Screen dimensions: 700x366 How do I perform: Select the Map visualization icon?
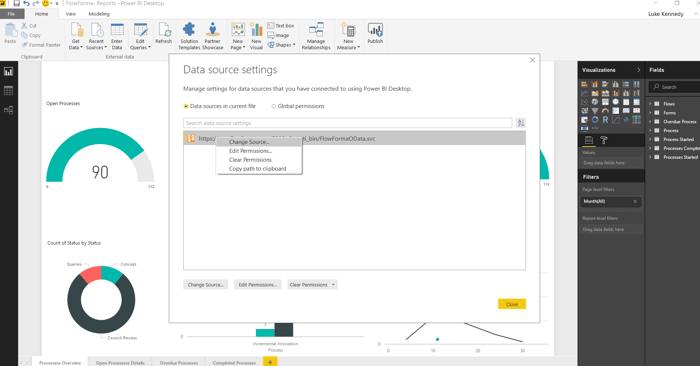(x=615, y=102)
